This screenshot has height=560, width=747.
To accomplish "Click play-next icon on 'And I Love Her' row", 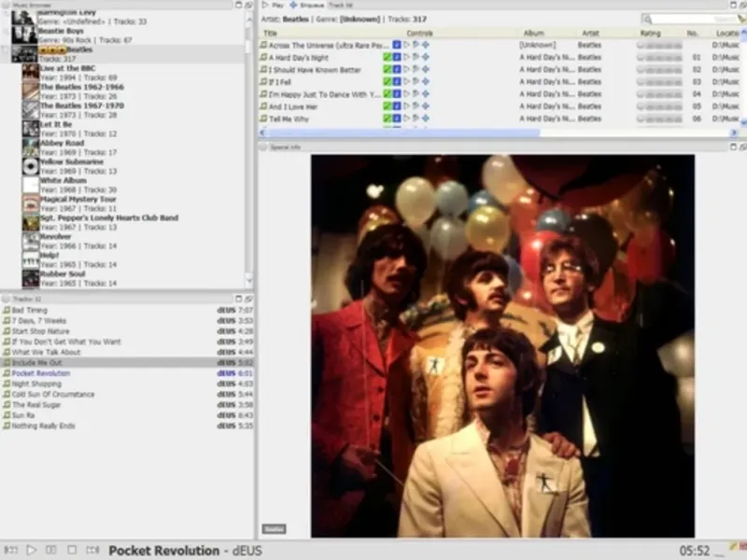I will point(416,106).
